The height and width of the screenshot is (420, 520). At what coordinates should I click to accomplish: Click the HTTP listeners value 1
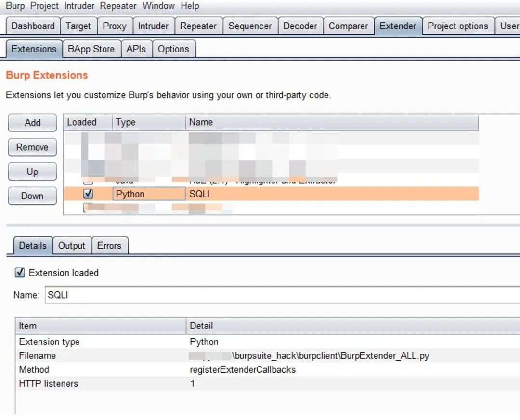point(192,383)
